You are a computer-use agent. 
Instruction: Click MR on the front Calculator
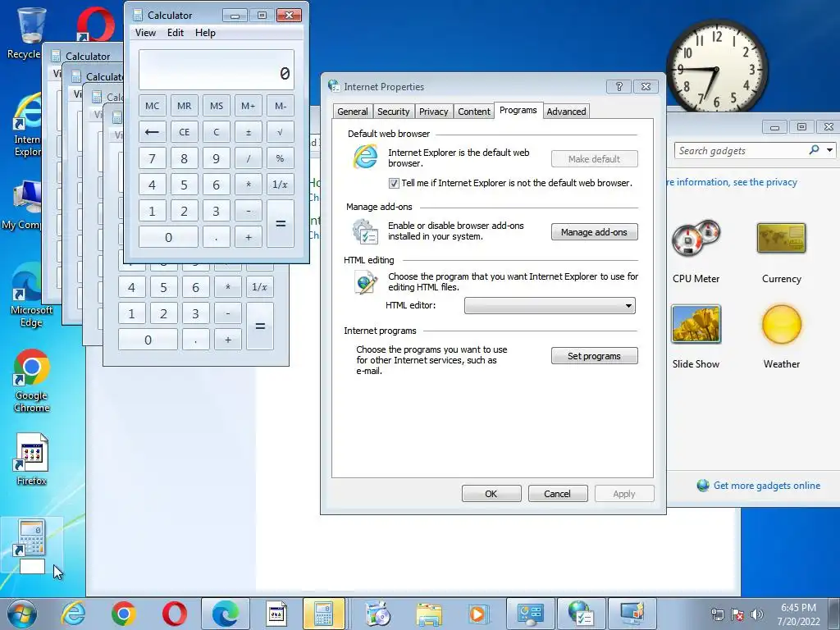(x=184, y=106)
